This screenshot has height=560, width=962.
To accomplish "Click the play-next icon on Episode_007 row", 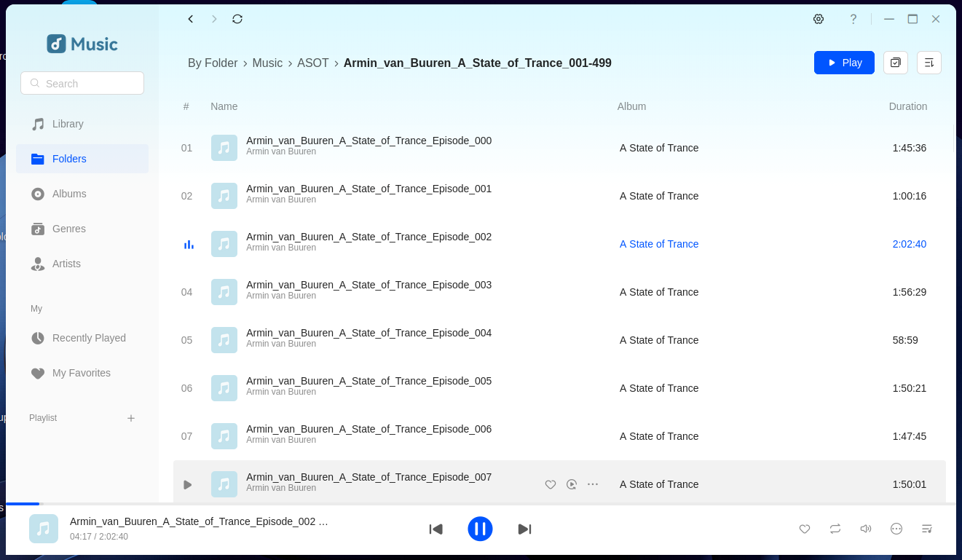I will [572, 484].
